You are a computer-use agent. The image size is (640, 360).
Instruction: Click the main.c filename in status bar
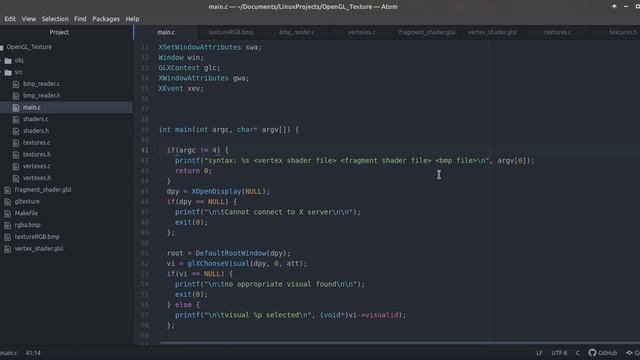tap(9, 353)
